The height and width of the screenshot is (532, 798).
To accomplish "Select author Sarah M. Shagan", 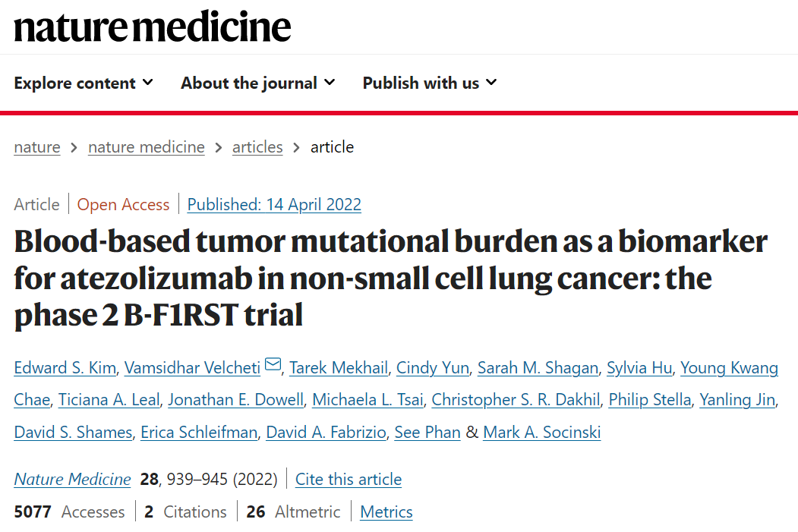I will click(538, 368).
